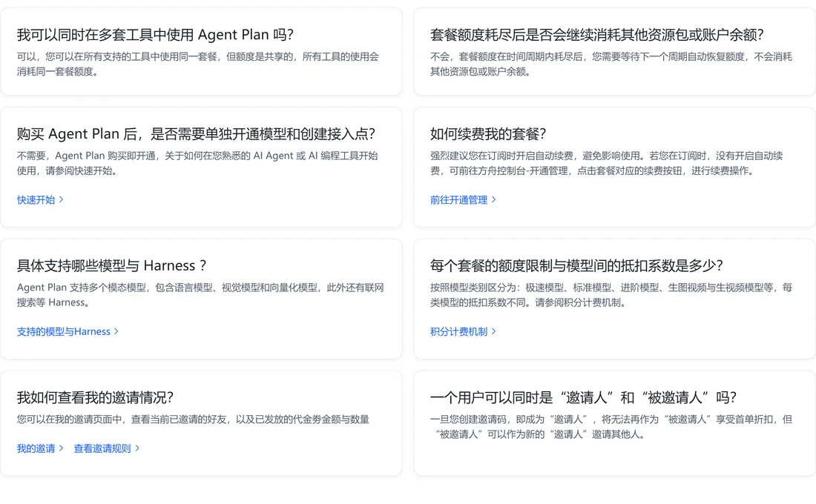Viewport: 816px width, 504px height.
Task: Click the answer text starting 一旦您创建邀请码
Action: point(611,426)
